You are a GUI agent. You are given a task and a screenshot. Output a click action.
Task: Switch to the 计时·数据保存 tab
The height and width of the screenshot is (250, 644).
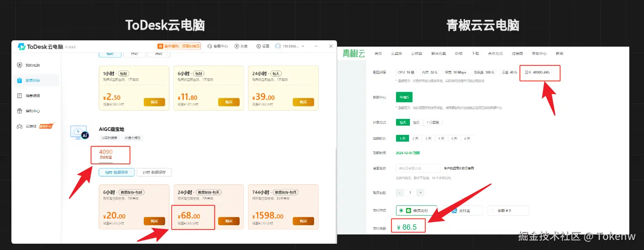pos(154,172)
